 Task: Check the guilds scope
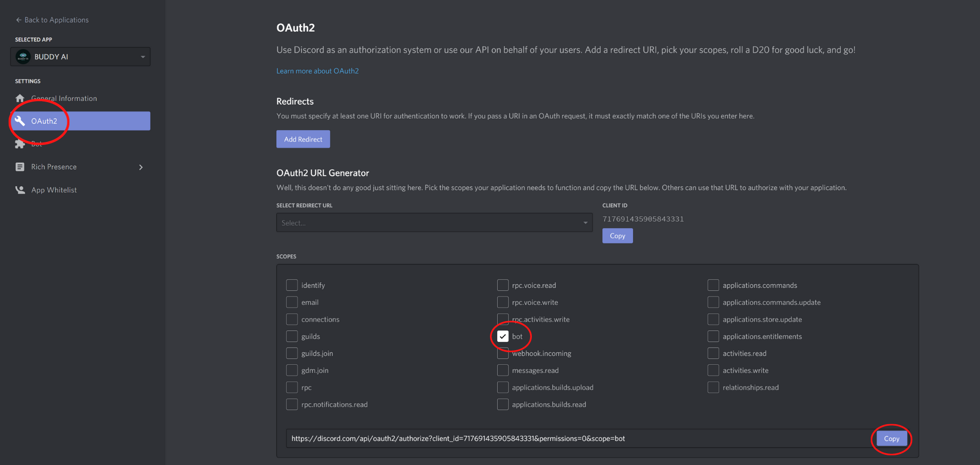pos(292,336)
